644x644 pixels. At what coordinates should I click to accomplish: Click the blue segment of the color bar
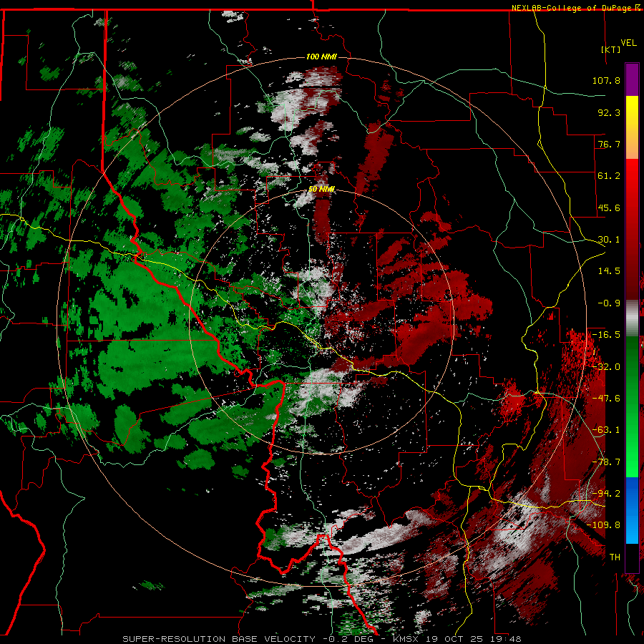632,510
